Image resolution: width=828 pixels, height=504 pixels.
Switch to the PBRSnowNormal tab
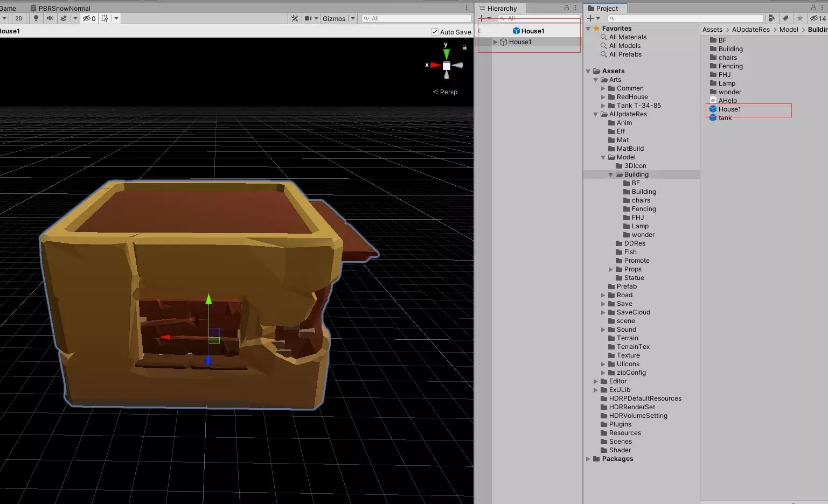click(64, 8)
